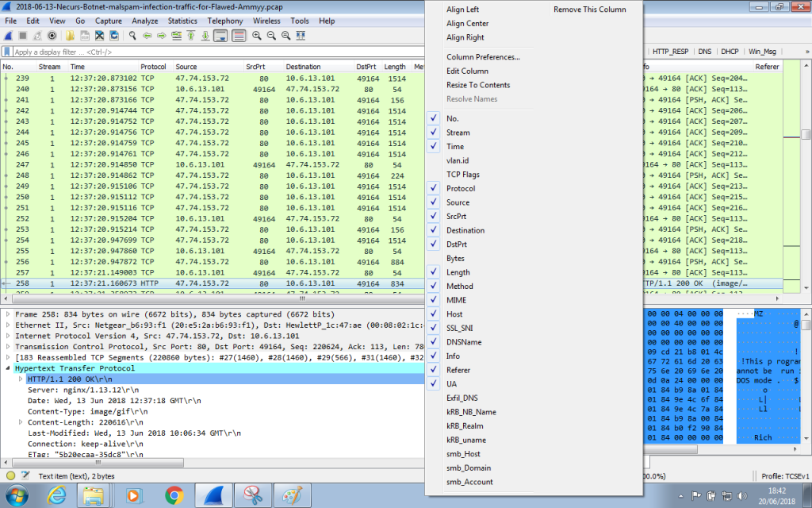The height and width of the screenshot is (508, 812).
Task: Open the Telephony menu
Action: [224, 21]
